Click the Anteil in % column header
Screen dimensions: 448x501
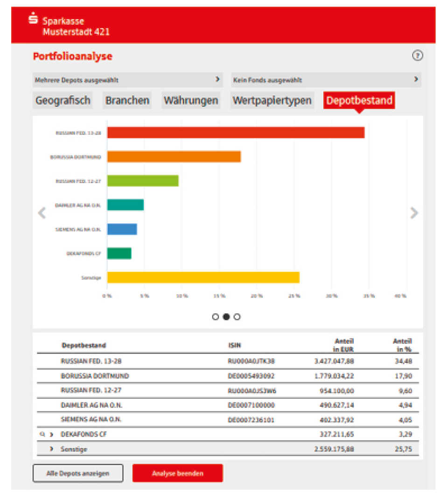[402, 345]
